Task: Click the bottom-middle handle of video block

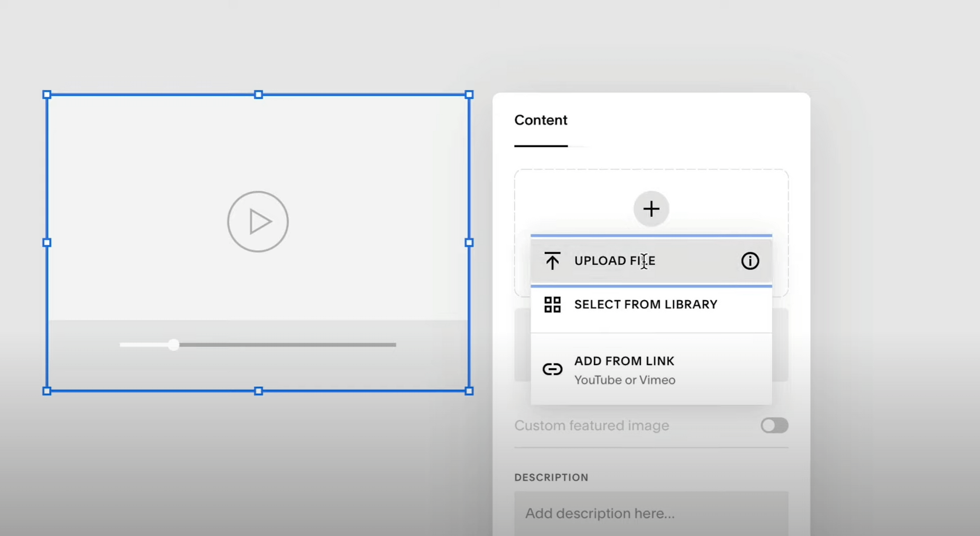Action: pyautogui.click(x=258, y=391)
